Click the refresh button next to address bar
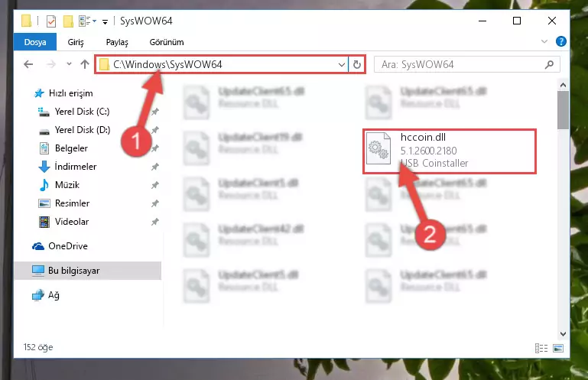The image size is (588, 380). (356, 64)
